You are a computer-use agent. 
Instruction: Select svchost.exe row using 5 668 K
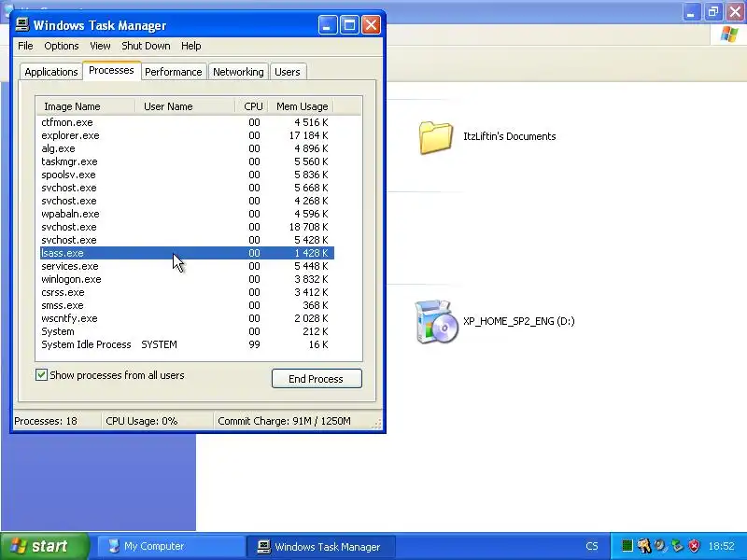click(x=187, y=188)
